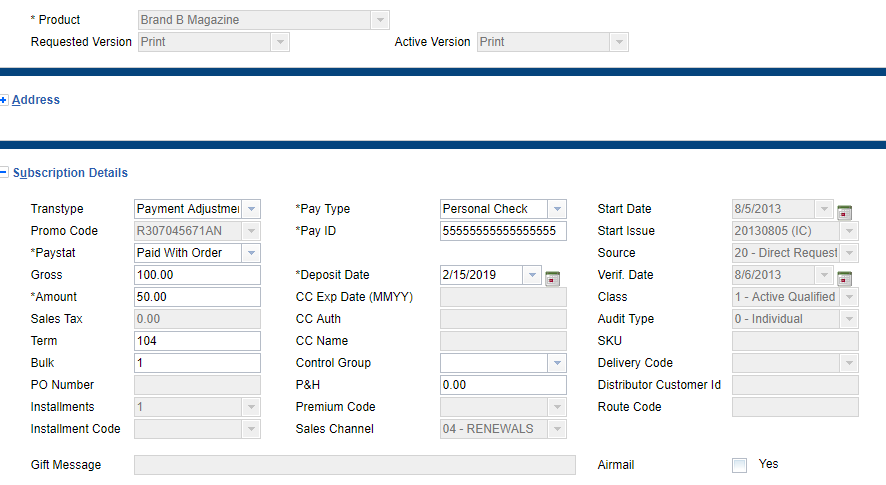Click the Pay ID input field
The width and height of the screenshot is (886, 485).
point(503,231)
